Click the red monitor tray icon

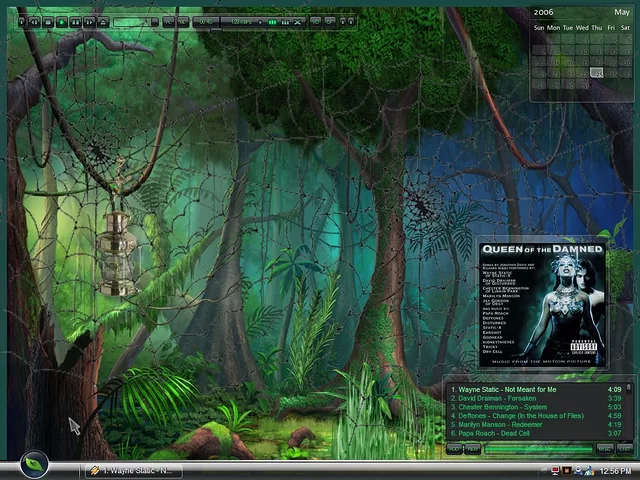click(x=556, y=470)
